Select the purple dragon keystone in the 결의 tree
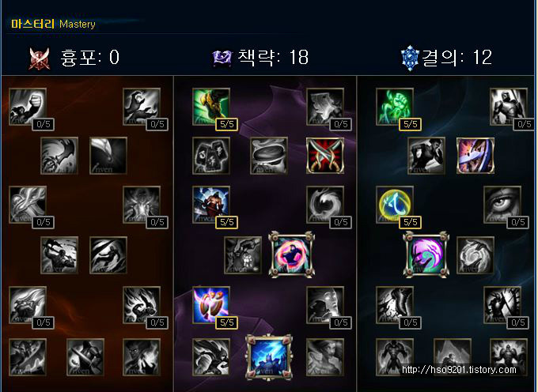 coord(426,254)
